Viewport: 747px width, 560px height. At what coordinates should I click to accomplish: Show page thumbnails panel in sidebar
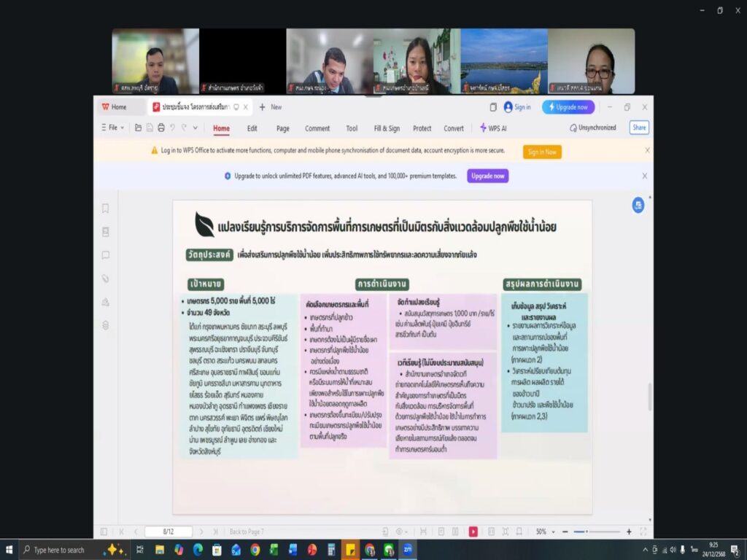(105, 232)
